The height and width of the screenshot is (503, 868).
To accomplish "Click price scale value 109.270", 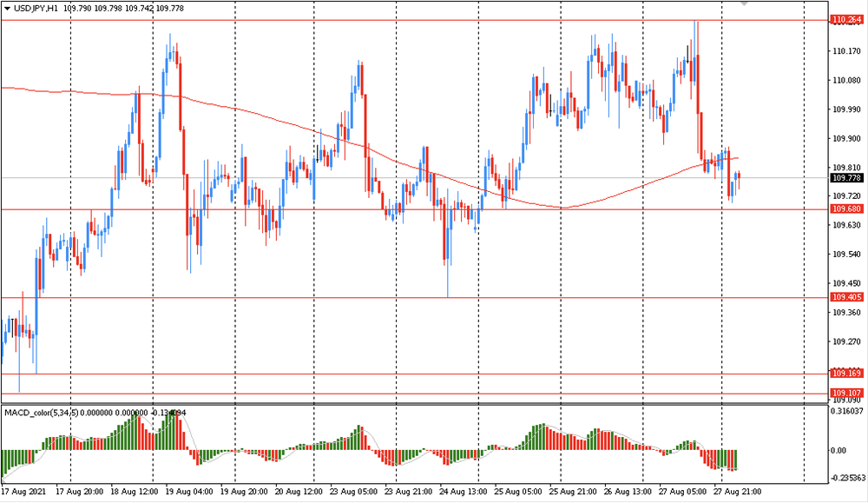I will [847, 341].
